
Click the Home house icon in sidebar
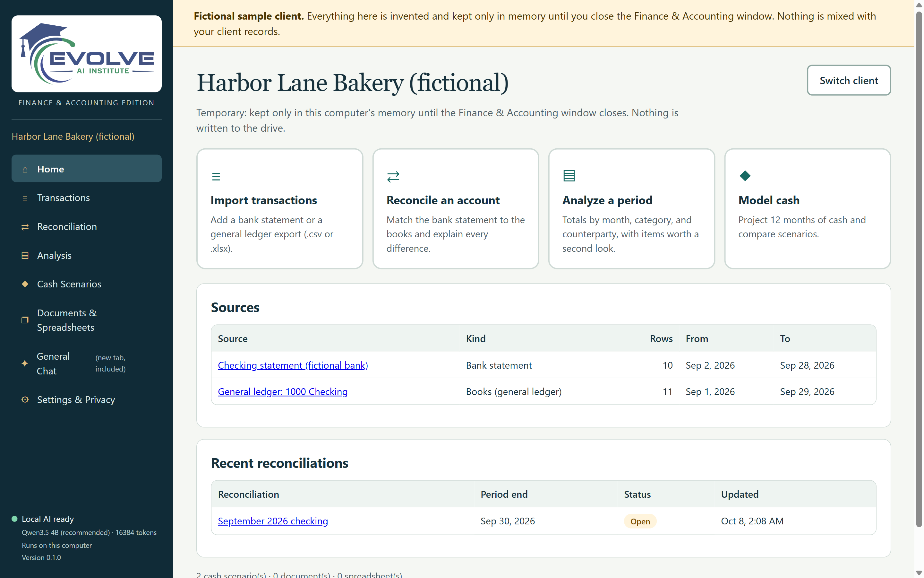25,169
